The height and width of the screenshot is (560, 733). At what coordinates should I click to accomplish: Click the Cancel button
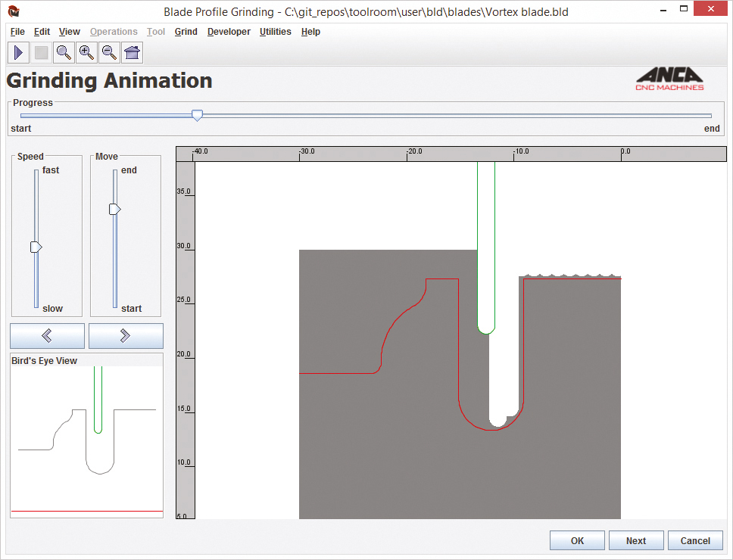coord(695,540)
